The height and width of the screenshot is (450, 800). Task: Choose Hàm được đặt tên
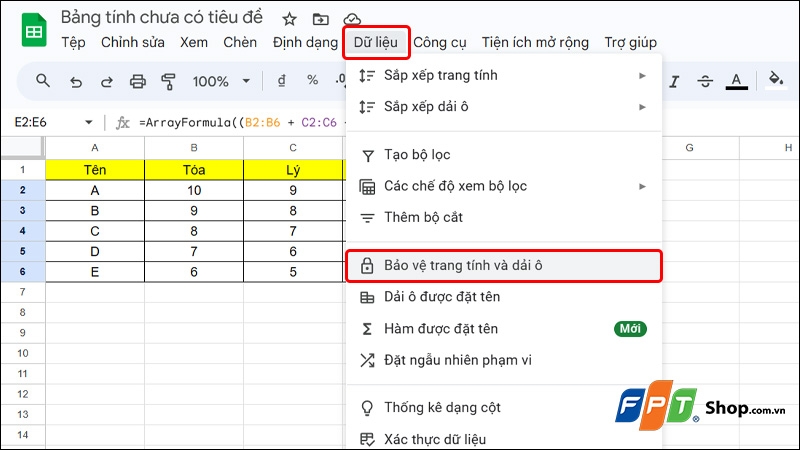pos(504,329)
